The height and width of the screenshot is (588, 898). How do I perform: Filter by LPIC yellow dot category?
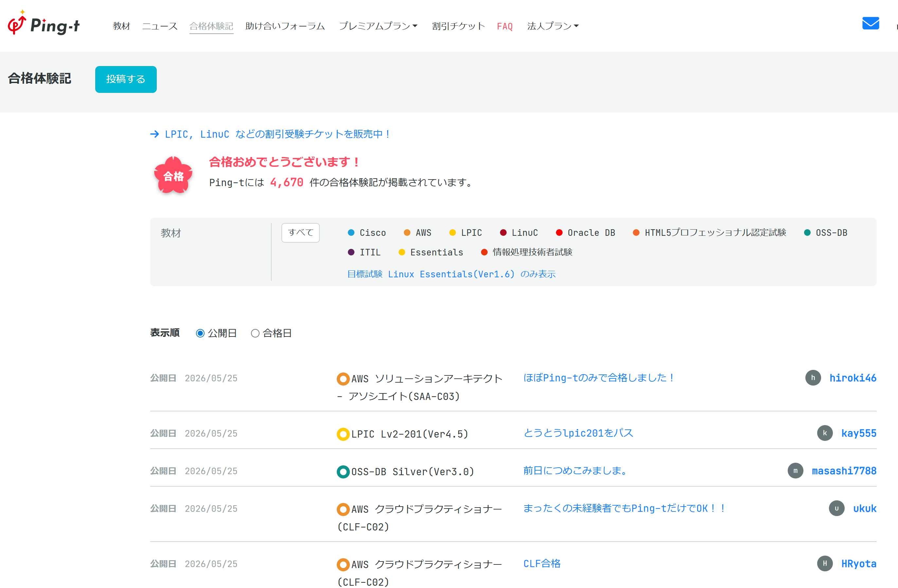click(x=466, y=233)
